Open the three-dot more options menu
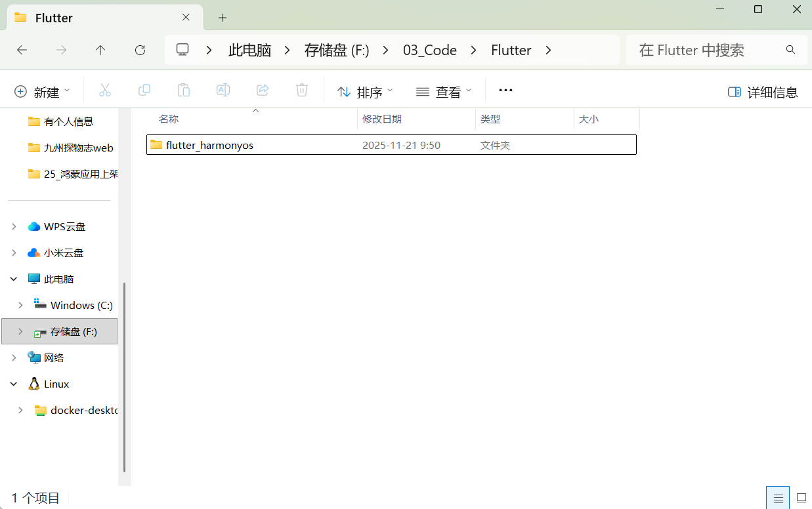 click(x=505, y=91)
